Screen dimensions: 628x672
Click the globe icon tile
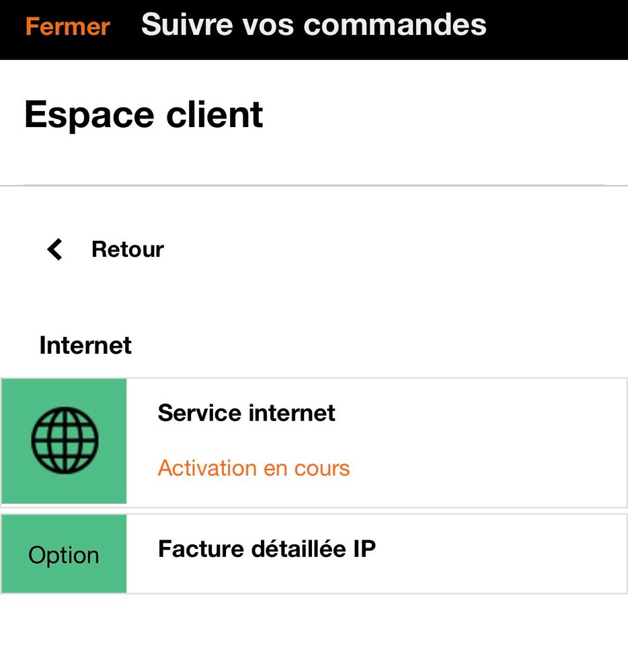point(65,441)
